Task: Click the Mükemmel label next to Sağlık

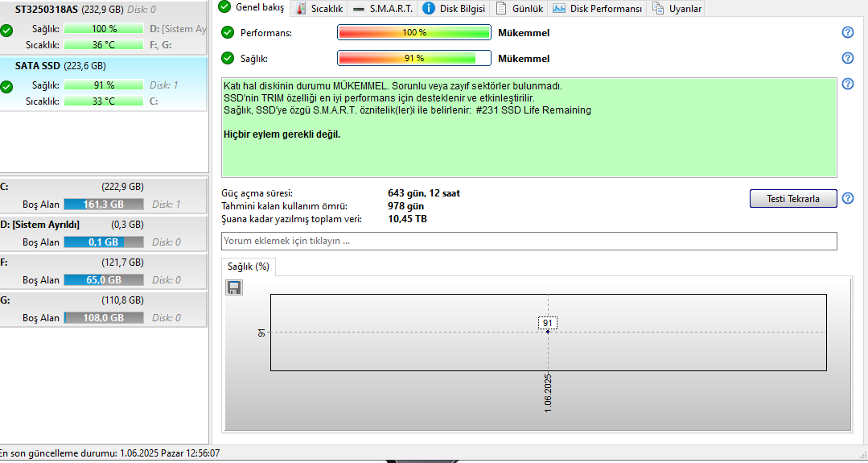Action: [x=524, y=59]
